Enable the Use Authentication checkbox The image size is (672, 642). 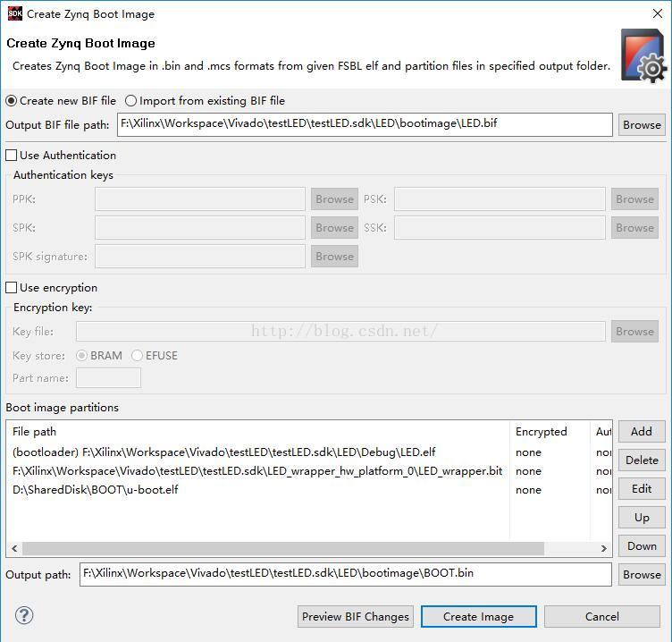click(61, 156)
